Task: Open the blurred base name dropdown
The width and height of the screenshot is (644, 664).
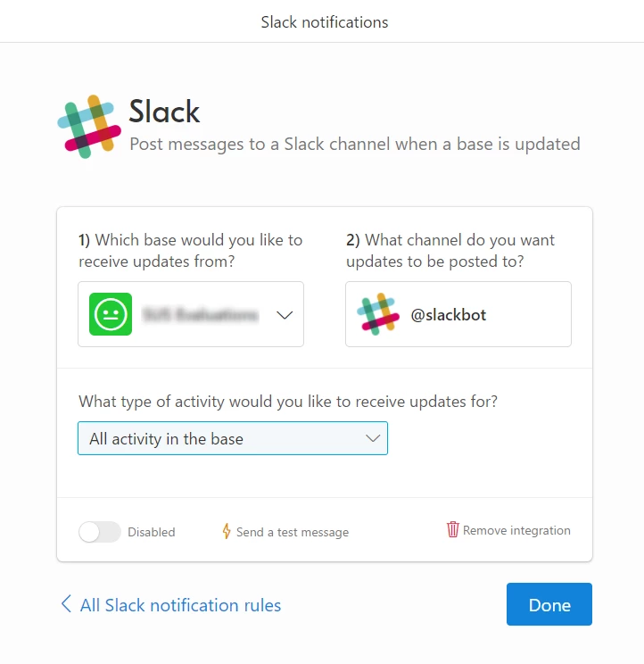Action: [x=191, y=314]
